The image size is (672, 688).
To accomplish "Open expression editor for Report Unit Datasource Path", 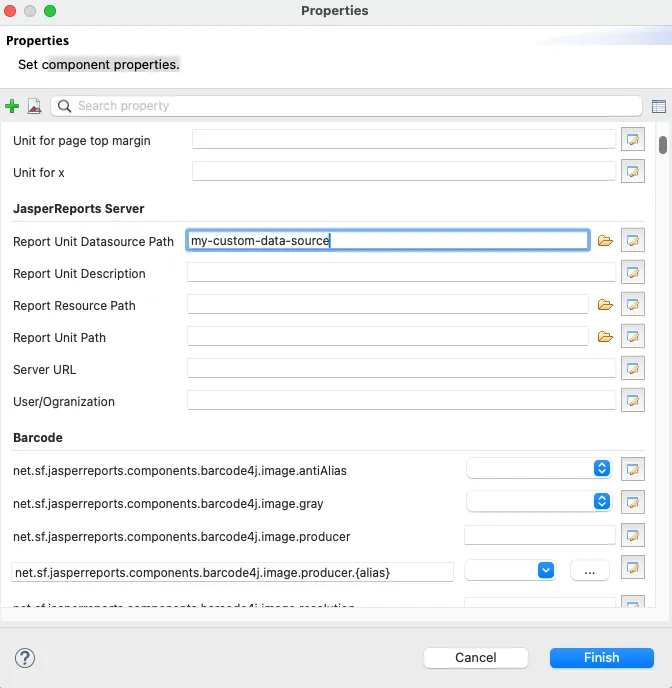I will [633, 240].
